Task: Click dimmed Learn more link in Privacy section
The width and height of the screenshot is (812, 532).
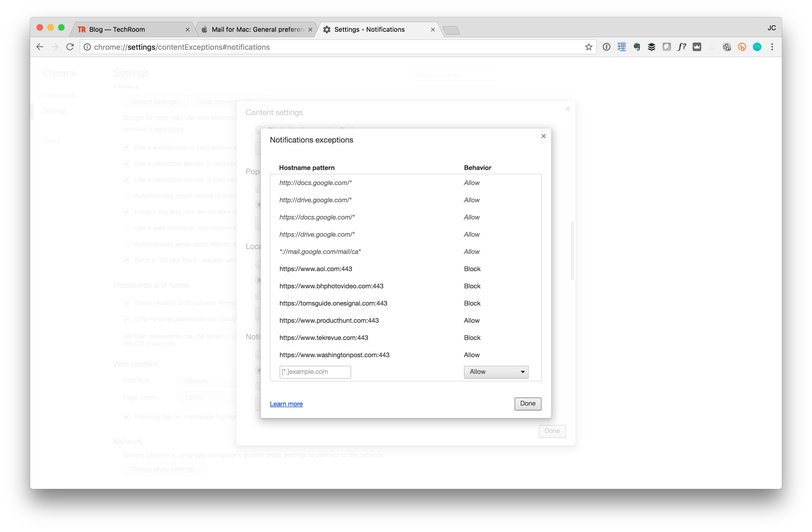Action: click(x=167, y=129)
